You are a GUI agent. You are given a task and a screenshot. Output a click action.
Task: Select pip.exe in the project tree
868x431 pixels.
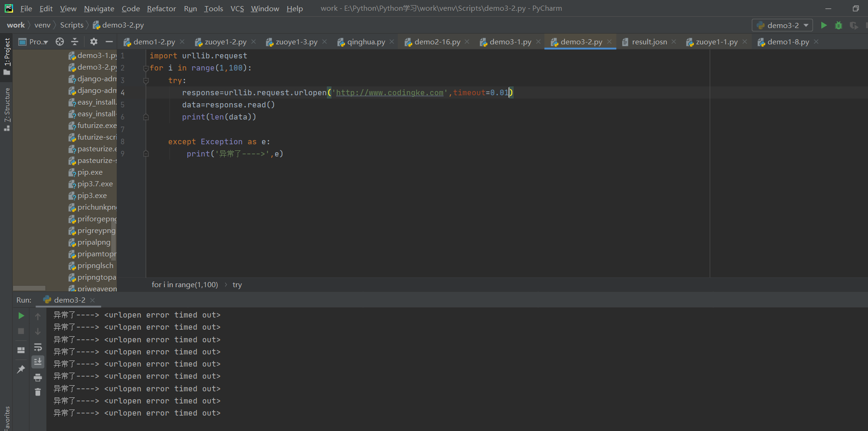coord(90,172)
